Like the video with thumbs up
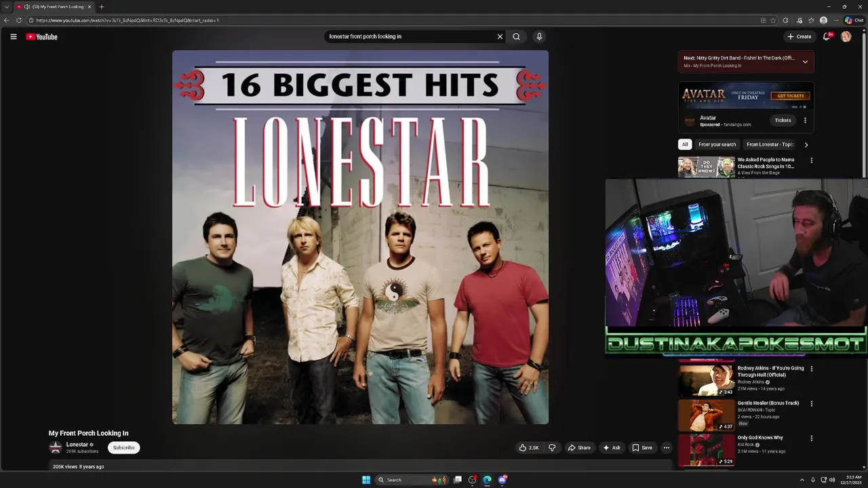This screenshot has height=488, width=868. pyautogui.click(x=529, y=447)
